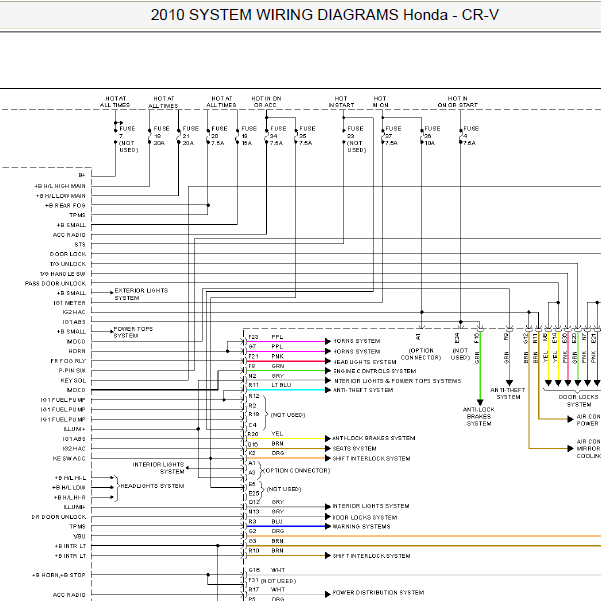Screen dimensions: 601x601
Task: Click the arrowhead beside Seats System label
Action: (328, 448)
